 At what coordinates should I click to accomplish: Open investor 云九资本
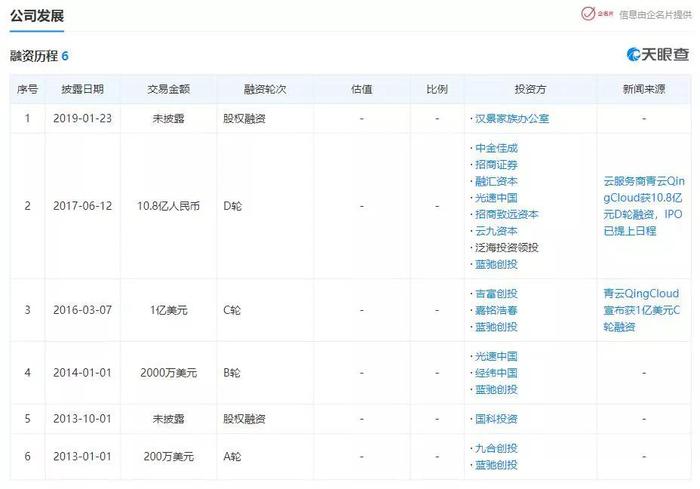click(x=496, y=231)
